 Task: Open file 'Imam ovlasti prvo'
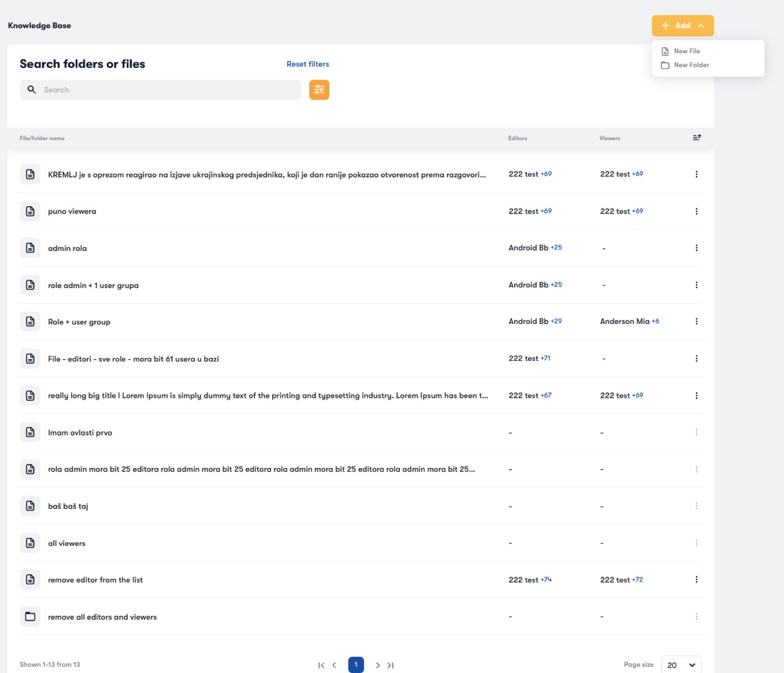(80, 433)
